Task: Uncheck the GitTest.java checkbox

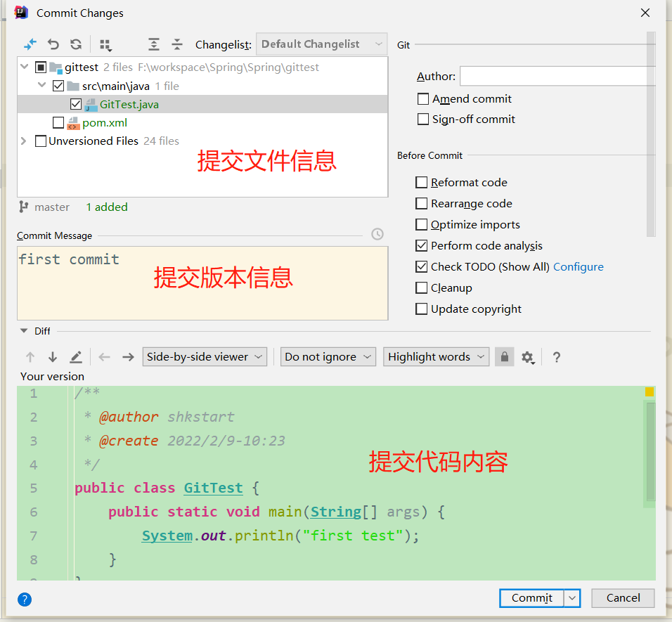Action: tap(76, 104)
